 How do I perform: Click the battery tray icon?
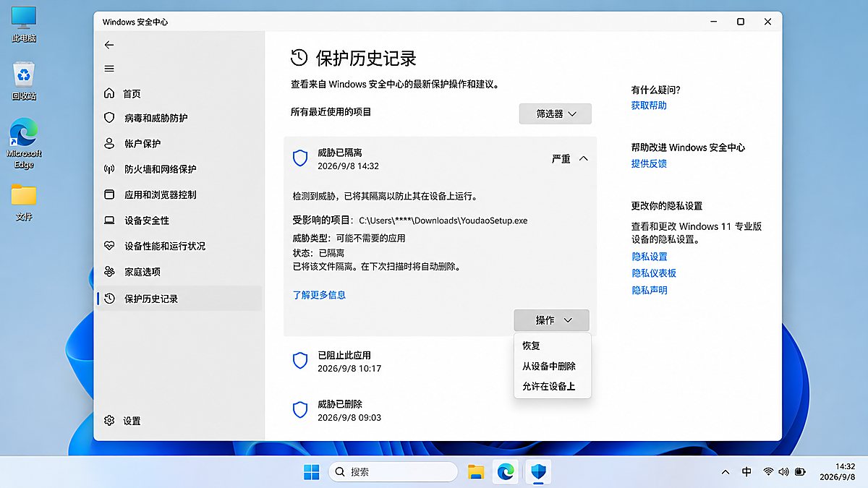[800, 472]
